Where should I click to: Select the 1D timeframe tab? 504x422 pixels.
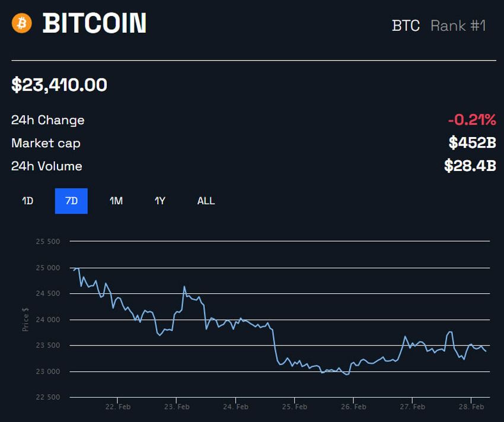(x=26, y=201)
